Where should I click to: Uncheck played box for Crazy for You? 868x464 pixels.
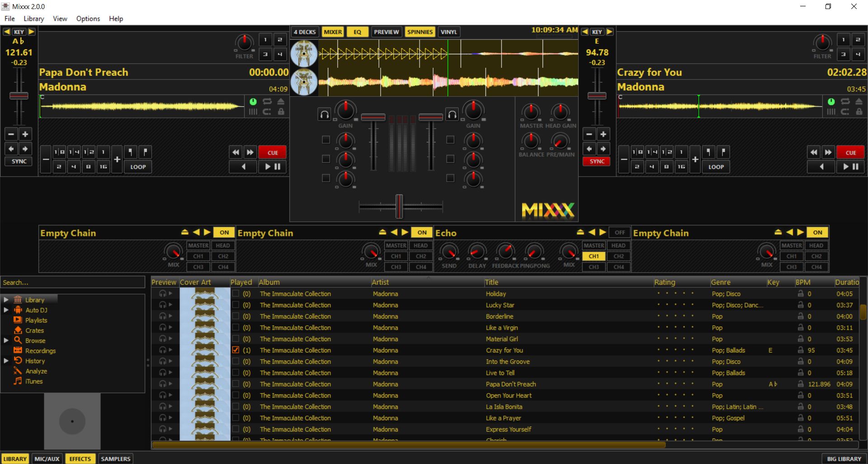click(236, 350)
